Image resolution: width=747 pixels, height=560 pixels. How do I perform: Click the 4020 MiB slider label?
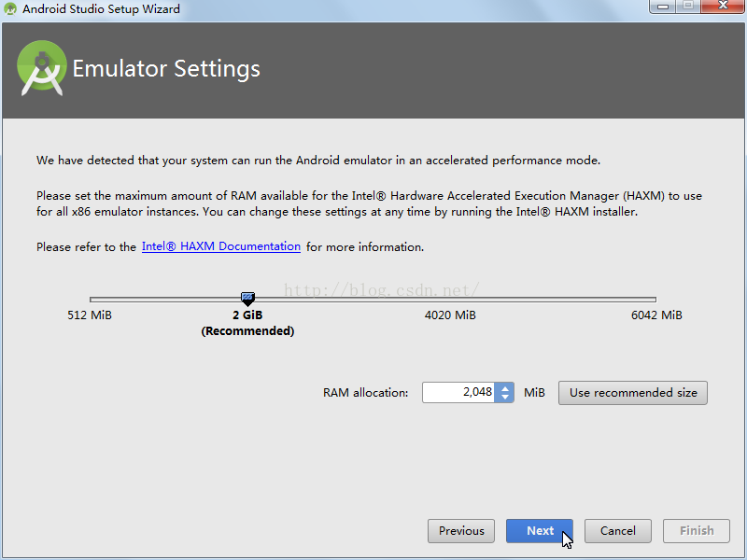point(450,315)
